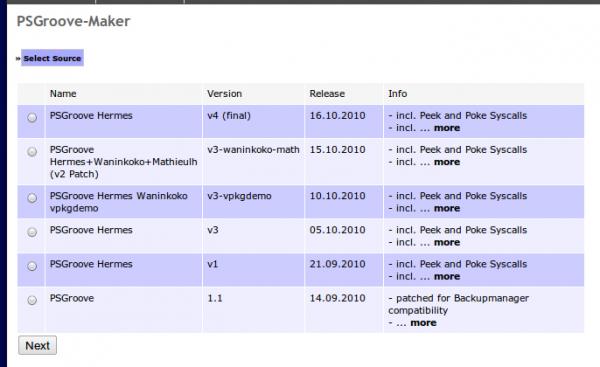Click the release date 14.09.2010

pos(337,298)
